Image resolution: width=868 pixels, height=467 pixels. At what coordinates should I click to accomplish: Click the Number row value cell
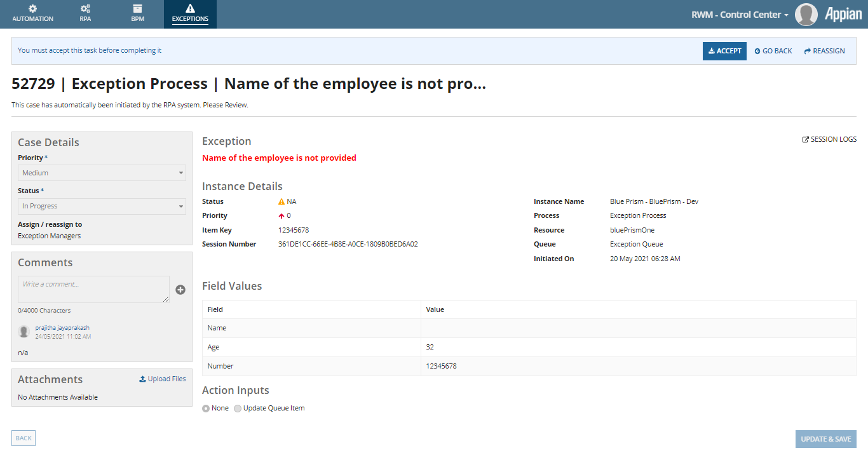[x=639, y=366]
